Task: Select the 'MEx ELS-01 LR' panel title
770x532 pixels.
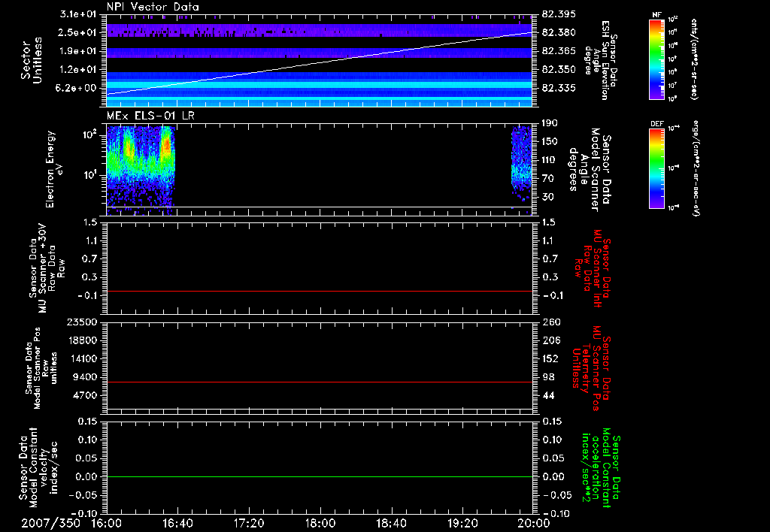Action: tap(150, 116)
